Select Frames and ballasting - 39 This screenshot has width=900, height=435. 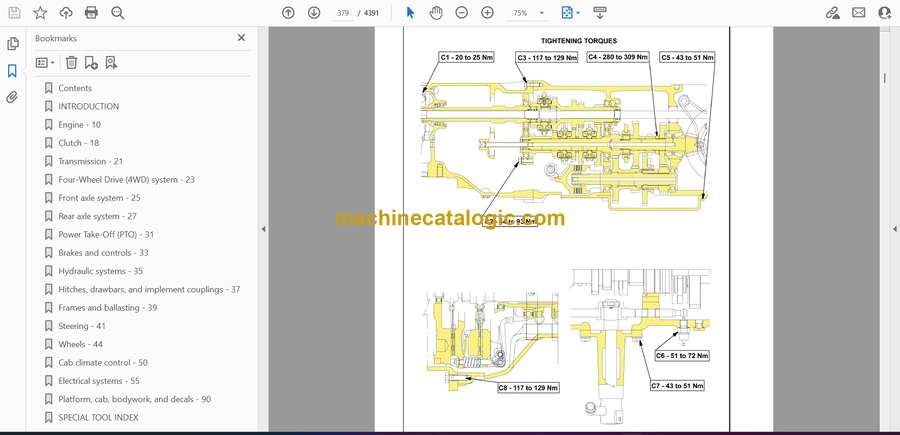(x=107, y=308)
